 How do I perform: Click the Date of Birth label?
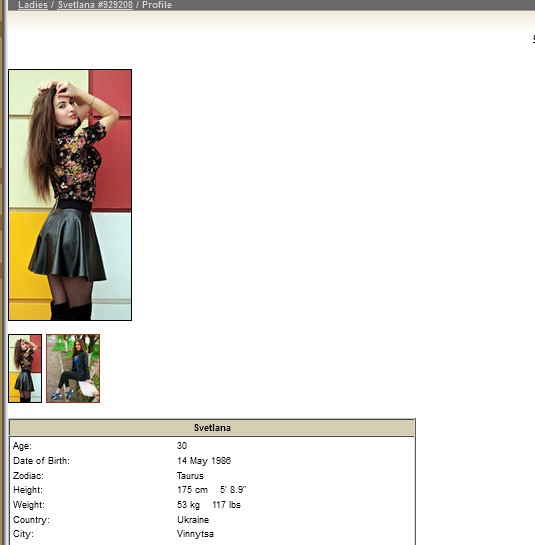(x=41, y=461)
